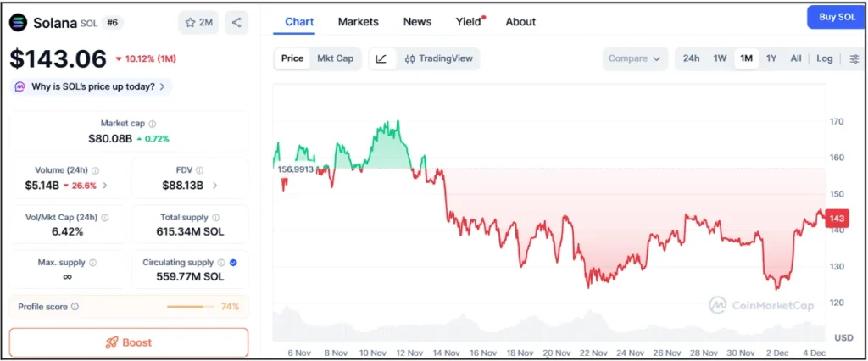Click the Market cap info icon
868x361 pixels.
click(153, 124)
